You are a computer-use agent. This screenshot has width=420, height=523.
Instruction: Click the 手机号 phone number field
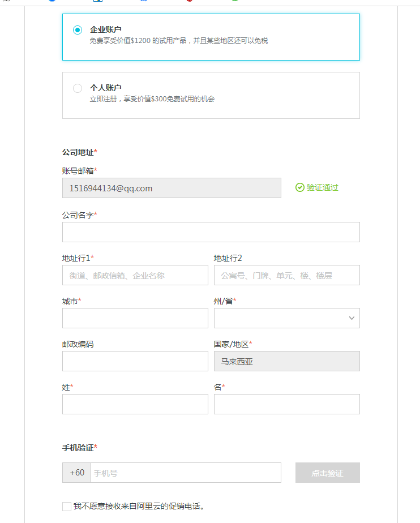[x=186, y=473]
